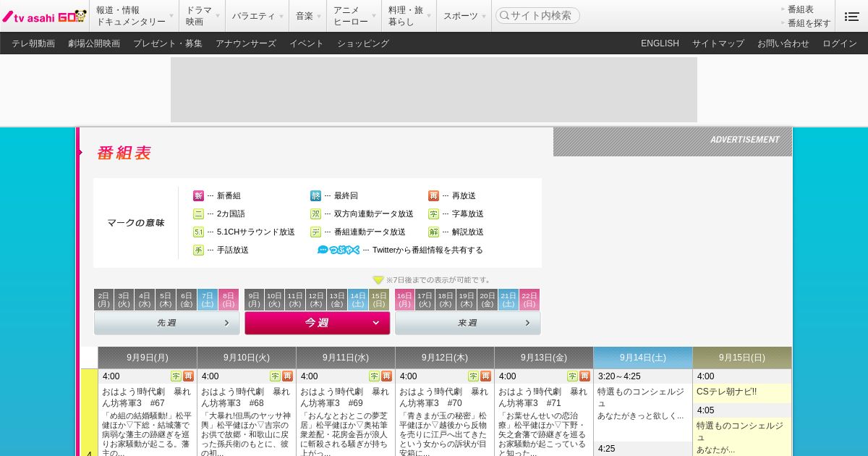Viewport: 868px width, 456px height.
Task: Focus the サイト内検索 search field
Action: coord(537,15)
